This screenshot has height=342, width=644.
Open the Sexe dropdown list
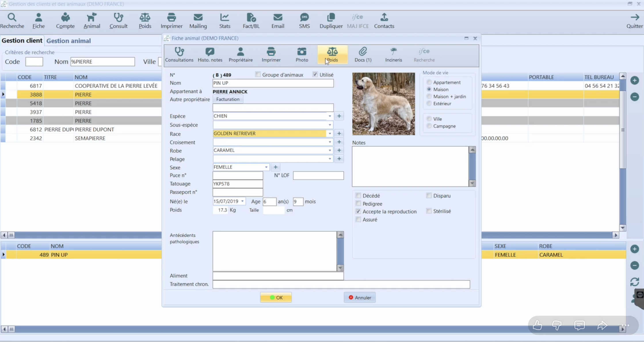(x=266, y=167)
